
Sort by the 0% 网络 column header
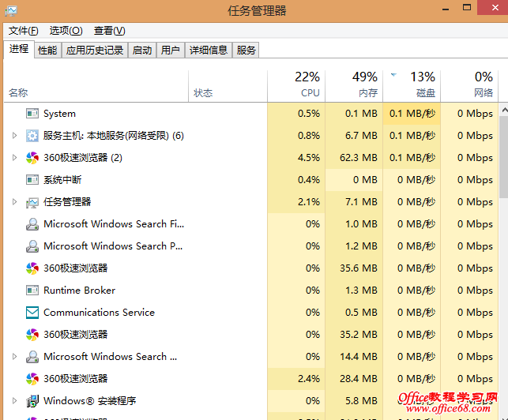(x=469, y=86)
